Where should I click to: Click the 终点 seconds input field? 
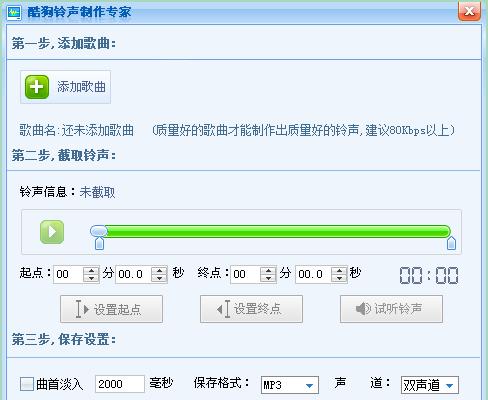click(x=313, y=274)
